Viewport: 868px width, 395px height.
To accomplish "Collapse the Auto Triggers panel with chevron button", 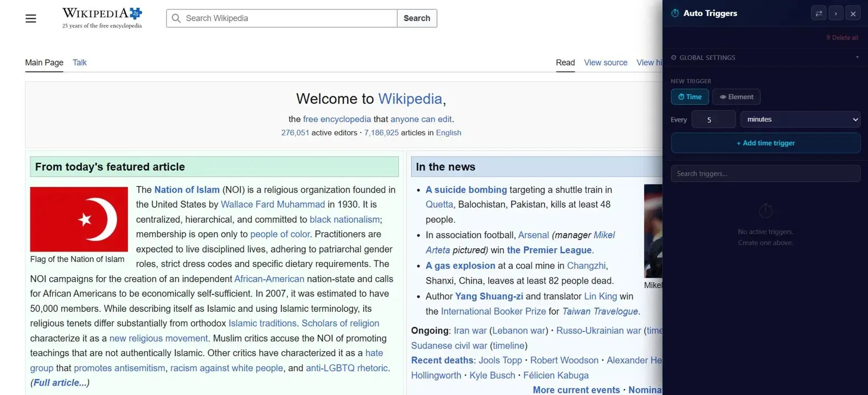I will [836, 13].
